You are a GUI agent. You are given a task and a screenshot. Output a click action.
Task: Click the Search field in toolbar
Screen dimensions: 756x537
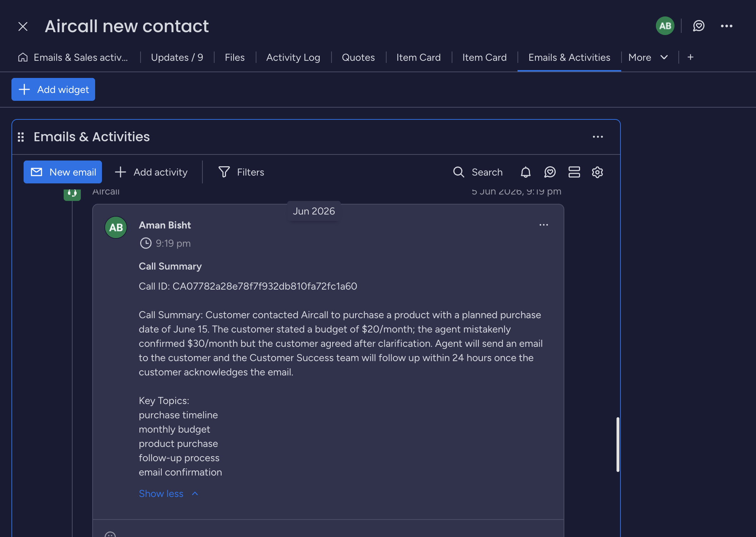(x=477, y=172)
